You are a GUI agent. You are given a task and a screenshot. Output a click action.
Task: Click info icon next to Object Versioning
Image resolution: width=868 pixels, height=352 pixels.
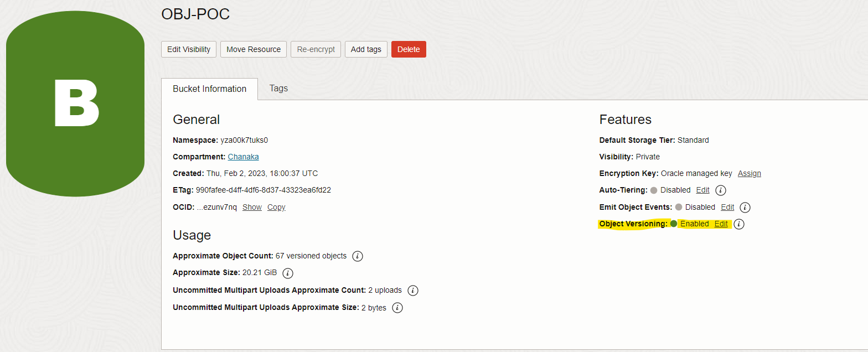pos(739,224)
